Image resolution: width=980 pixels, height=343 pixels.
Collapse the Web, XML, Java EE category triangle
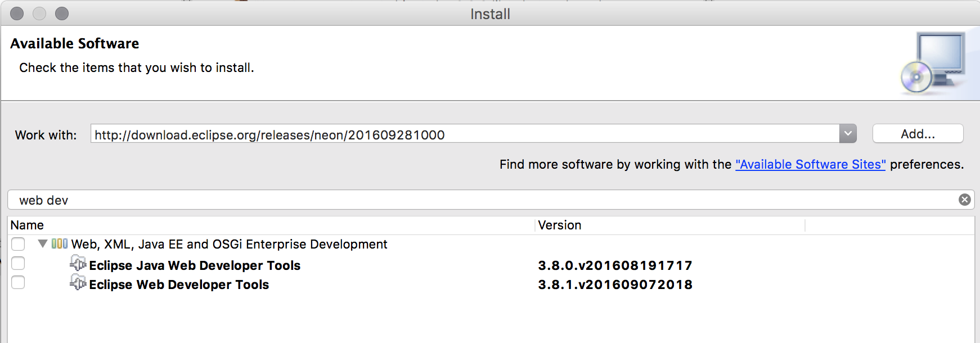[x=43, y=243]
